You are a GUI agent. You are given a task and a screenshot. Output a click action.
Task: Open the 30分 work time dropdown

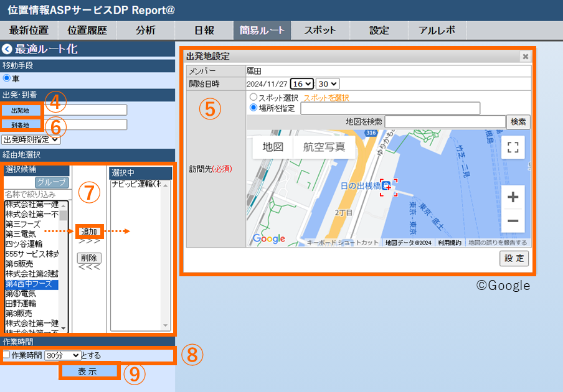pyautogui.click(x=63, y=355)
